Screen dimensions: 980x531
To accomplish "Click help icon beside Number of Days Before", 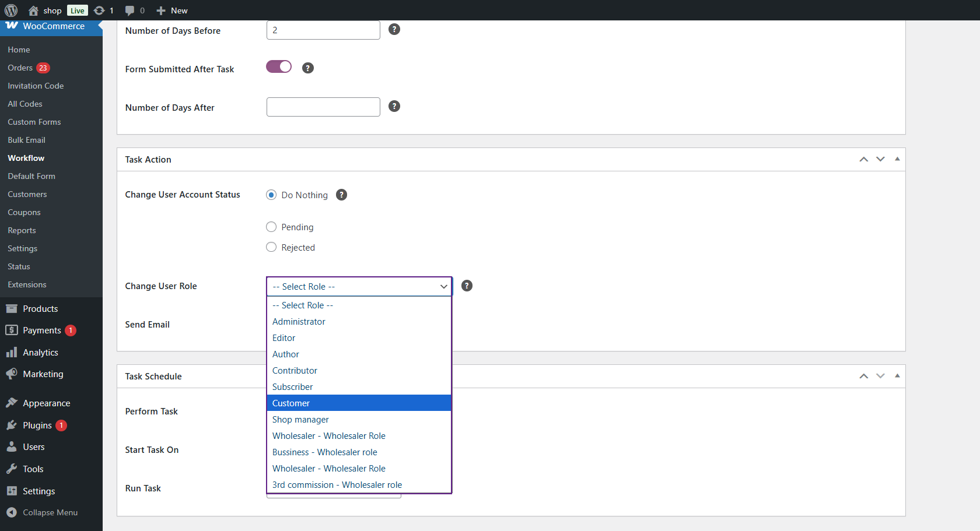I will point(394,29).
